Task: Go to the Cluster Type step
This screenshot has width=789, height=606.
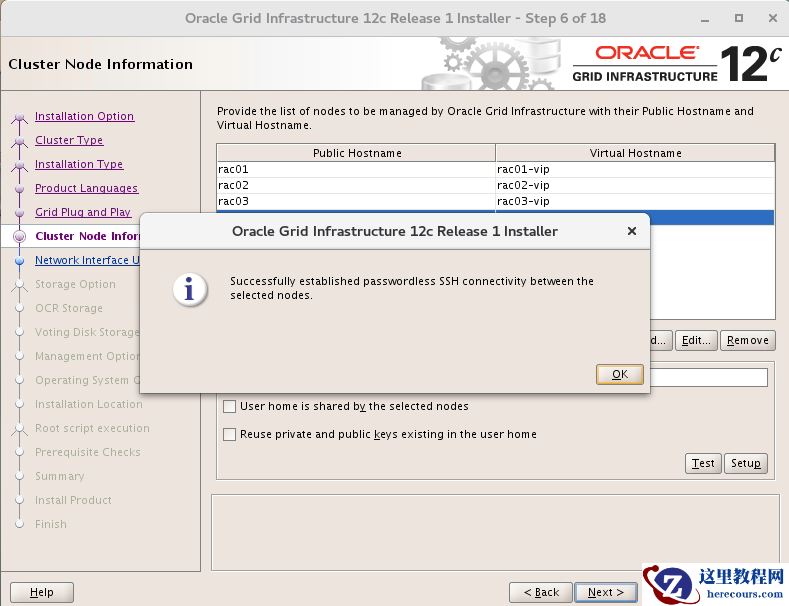Action: [x=69, y=140]
